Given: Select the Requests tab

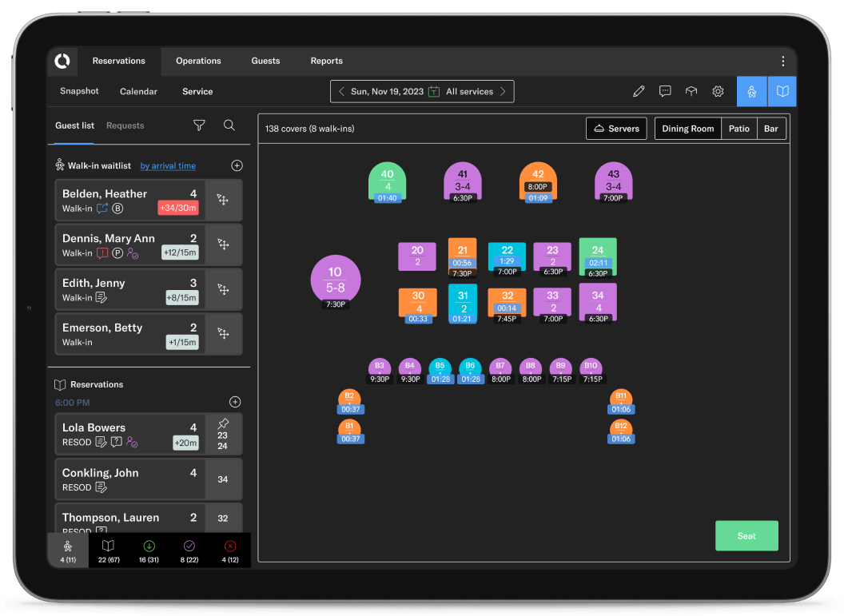Looking at the screenshot, I should [125, 125].
